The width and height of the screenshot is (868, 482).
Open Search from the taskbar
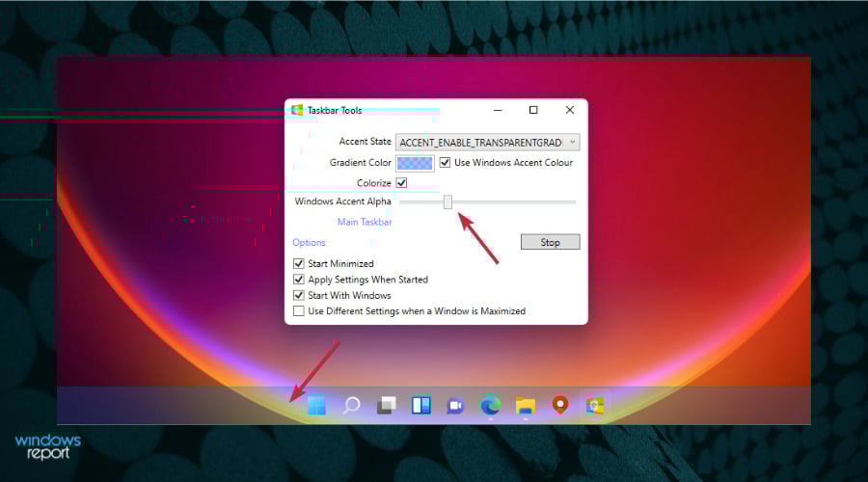[x=351, y=406]
